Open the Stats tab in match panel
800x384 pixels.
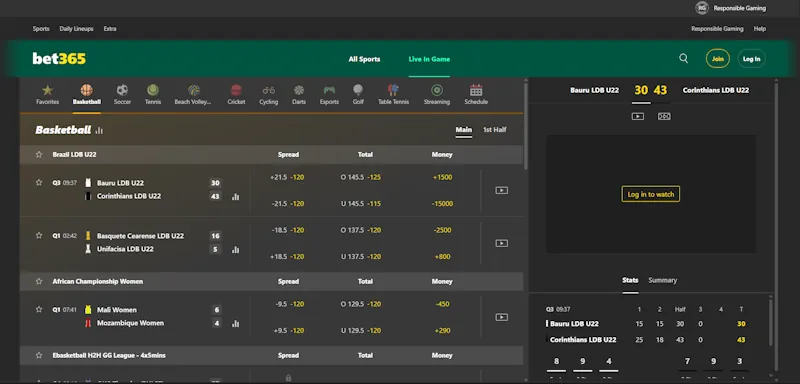click(630, 280)
